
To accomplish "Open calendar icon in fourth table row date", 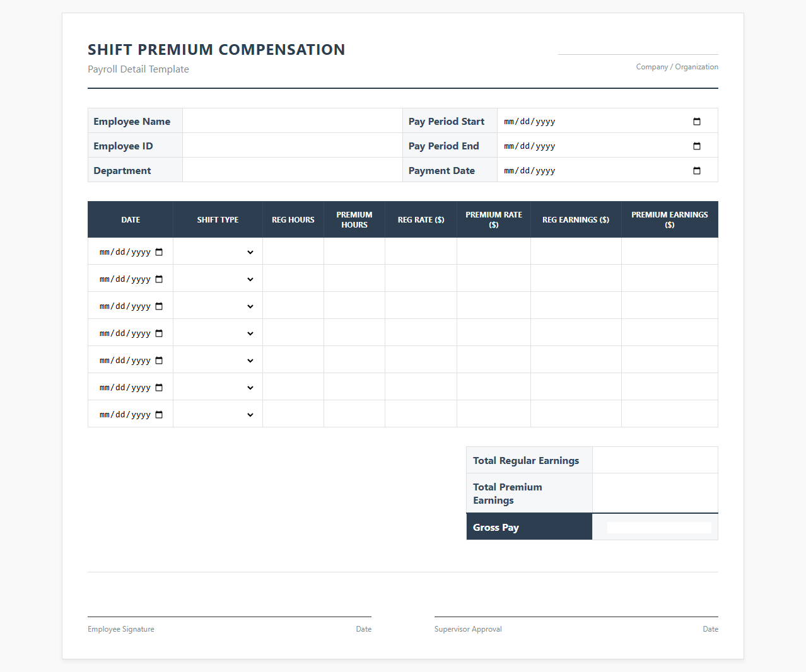I will point(159,333).
